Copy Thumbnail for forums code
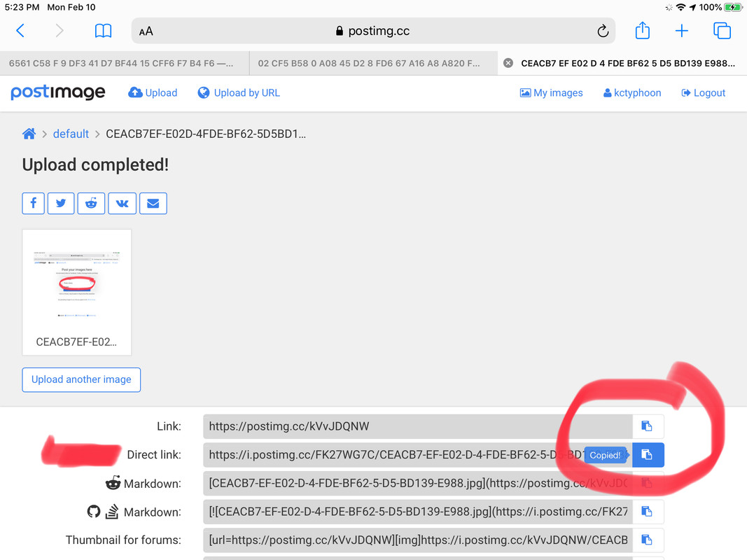 pos(648,540)
